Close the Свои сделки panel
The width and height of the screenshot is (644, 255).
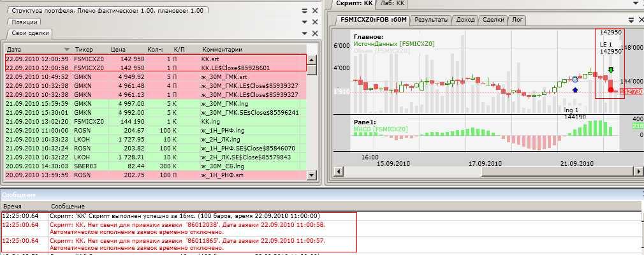[x=315, y=33]
